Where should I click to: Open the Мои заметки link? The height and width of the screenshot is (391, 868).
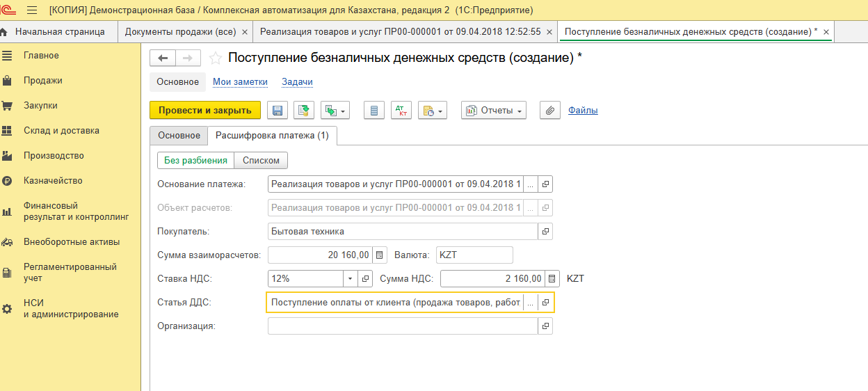pyautogui.click(x=240, y=82)
